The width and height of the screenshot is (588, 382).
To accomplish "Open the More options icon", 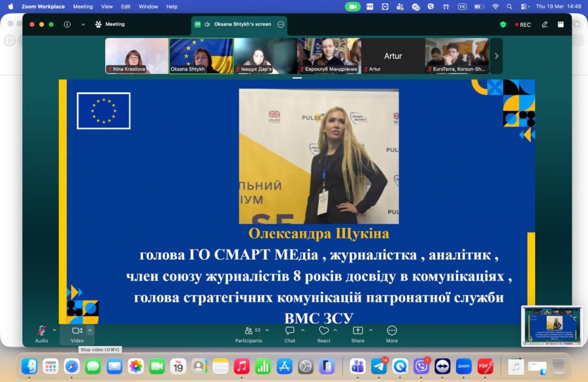I will click(x=392, y=331).
